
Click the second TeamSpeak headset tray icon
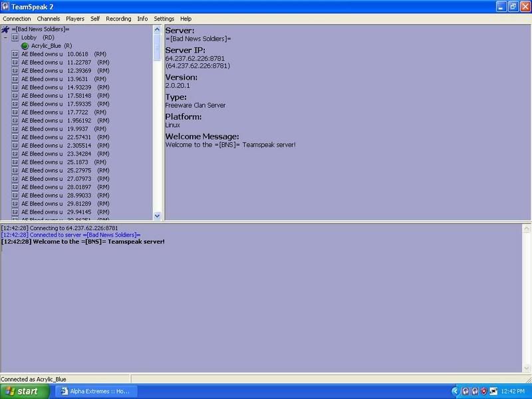(475, 392)
